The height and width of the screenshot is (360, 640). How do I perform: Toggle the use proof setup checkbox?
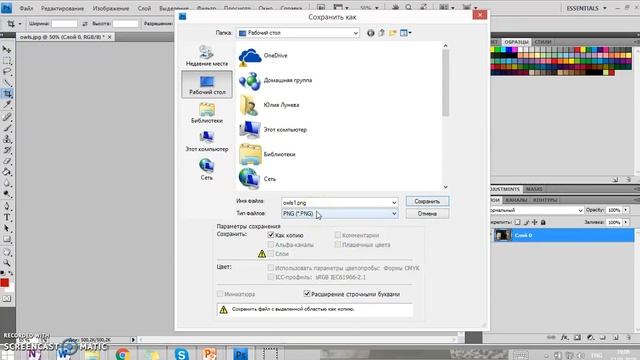(271, 268)
